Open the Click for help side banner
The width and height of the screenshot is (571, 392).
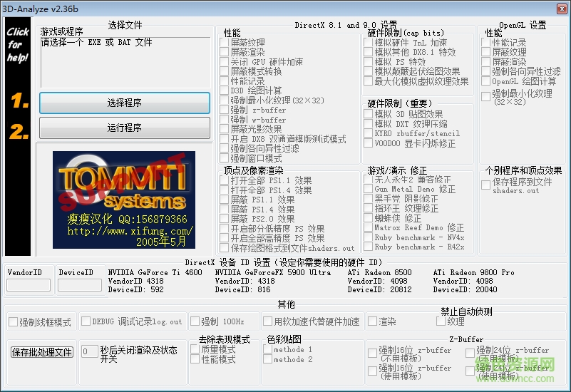click(x=18, y=137)
